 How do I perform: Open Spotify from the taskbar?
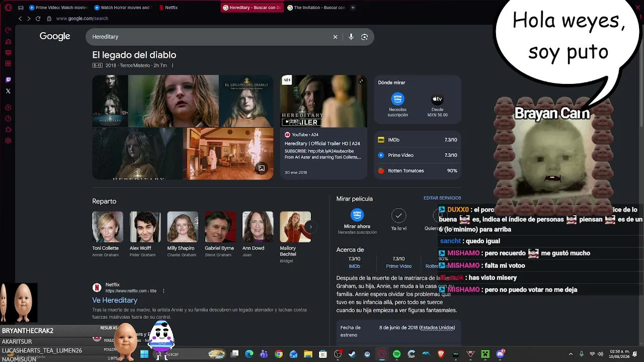(396, 354)
